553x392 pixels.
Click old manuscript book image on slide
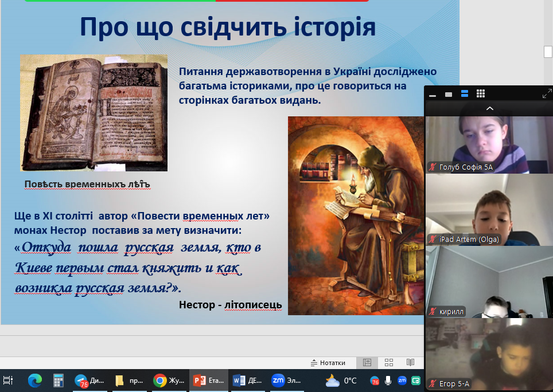point(94,113)
